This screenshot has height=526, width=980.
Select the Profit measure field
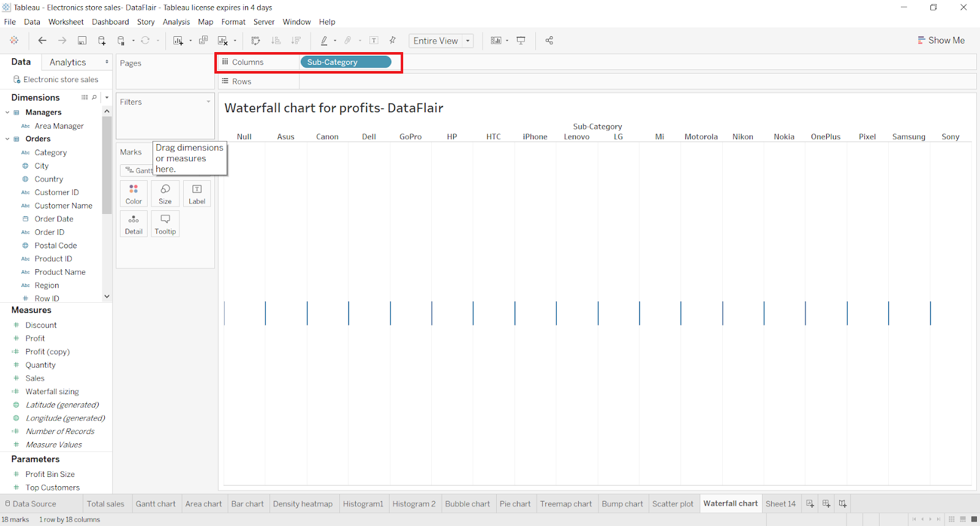[35, 338]
